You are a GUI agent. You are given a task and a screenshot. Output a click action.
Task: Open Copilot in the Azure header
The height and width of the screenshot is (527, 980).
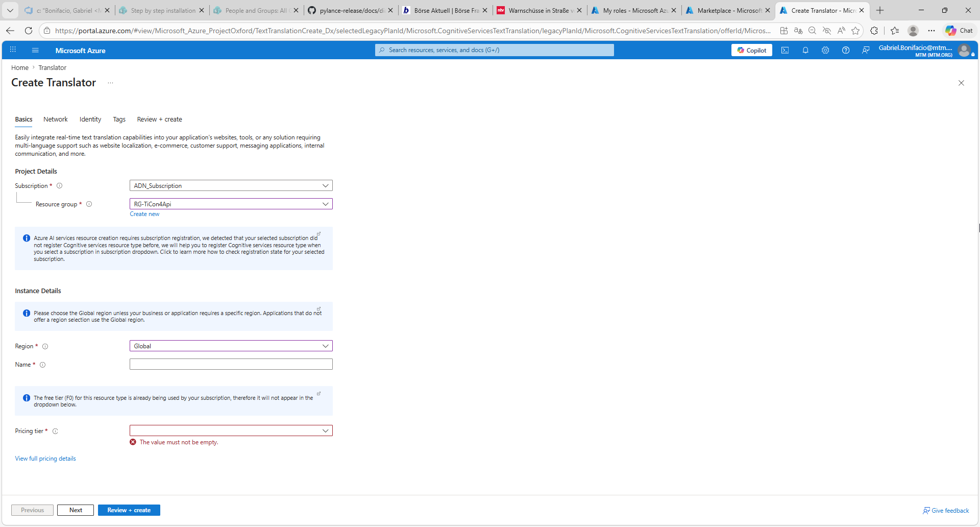point(752,50)
